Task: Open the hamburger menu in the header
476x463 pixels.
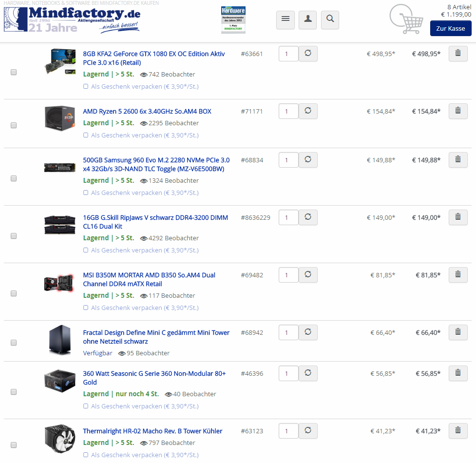Action: (286, 19)
